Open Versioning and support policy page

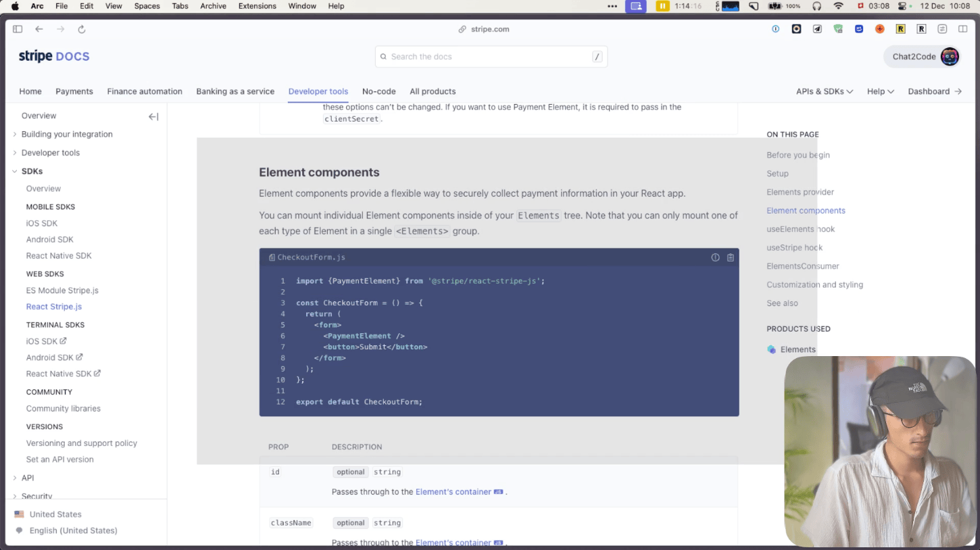point(81,443)
